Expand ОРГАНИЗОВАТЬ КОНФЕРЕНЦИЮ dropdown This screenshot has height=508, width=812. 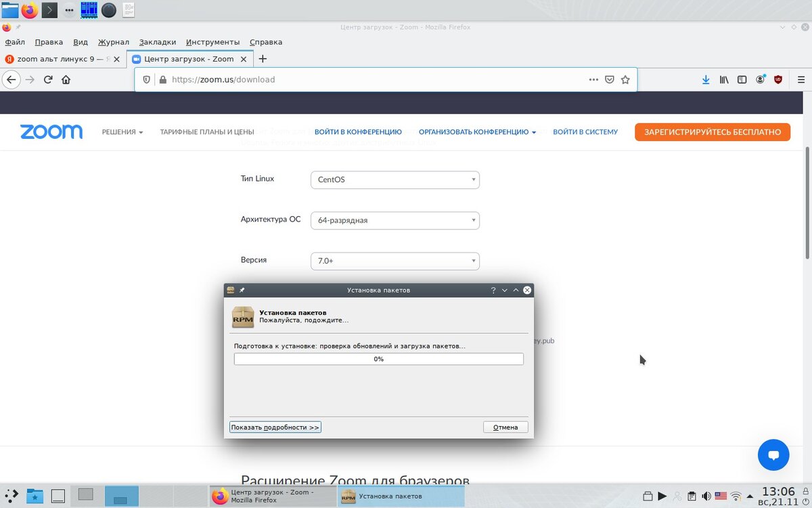pyautogui.click(x=477, y=132)
